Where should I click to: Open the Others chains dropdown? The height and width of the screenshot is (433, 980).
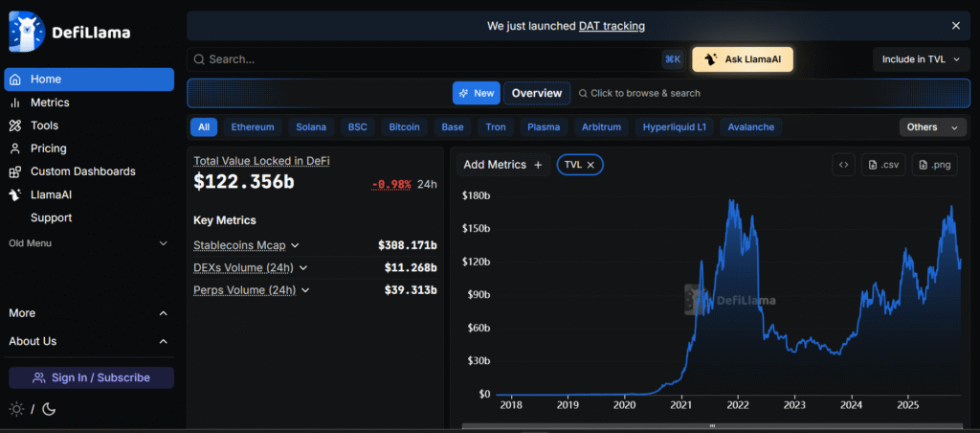932,127
